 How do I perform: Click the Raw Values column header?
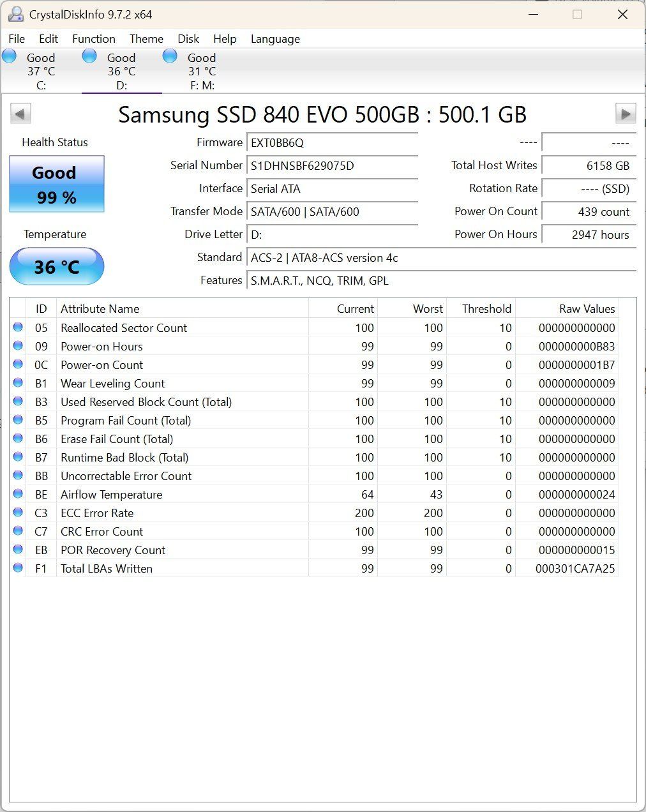pos(567,309)
